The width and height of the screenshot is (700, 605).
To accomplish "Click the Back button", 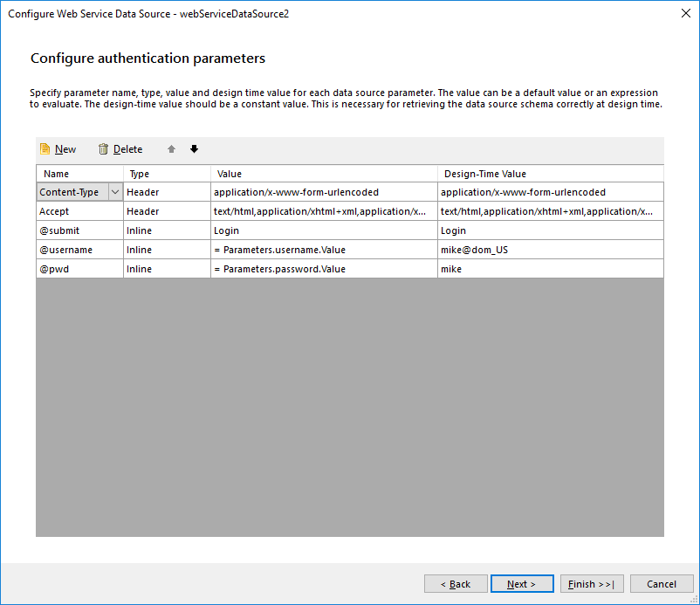I will click(456, 583).
